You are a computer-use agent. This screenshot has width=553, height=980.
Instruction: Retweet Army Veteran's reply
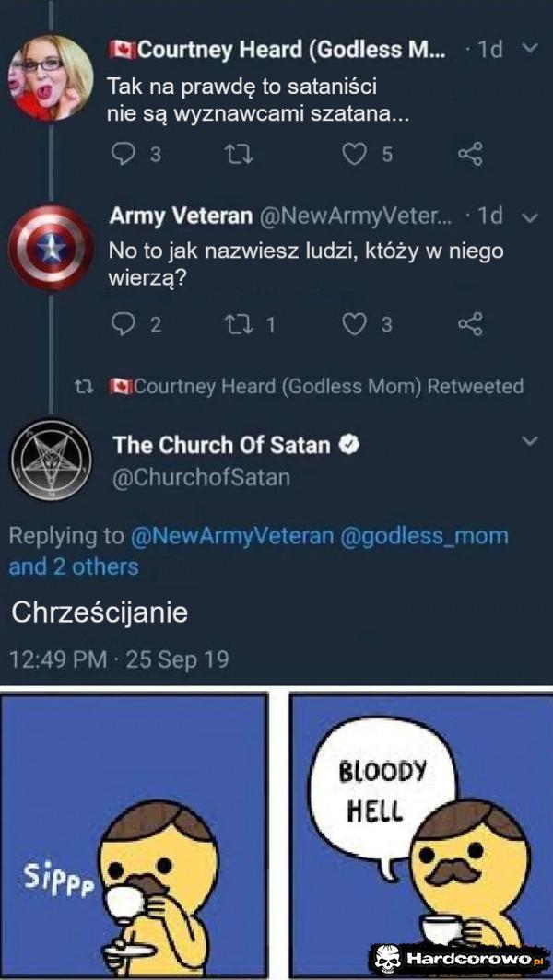[x=240, y=321]
